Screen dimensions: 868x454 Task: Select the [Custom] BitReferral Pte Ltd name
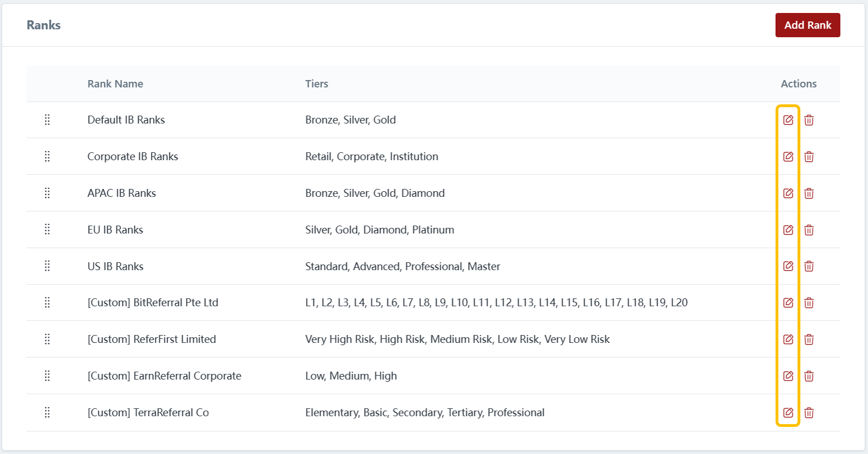(x=153, y=303)
